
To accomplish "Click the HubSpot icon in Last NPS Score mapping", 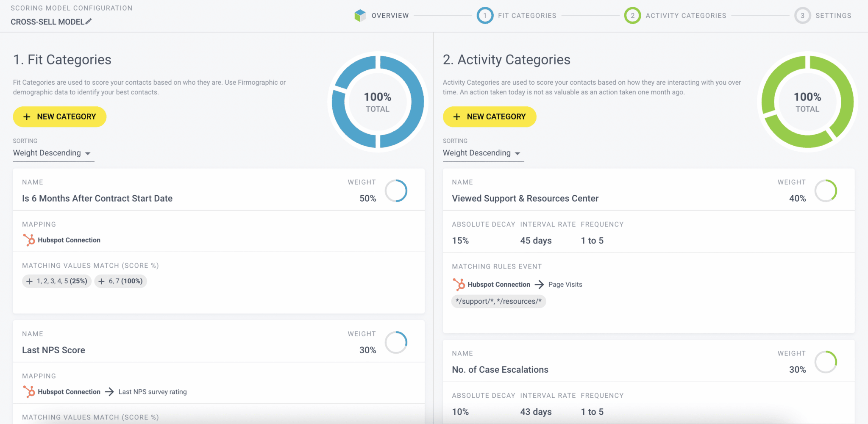I will pos(29,392).
